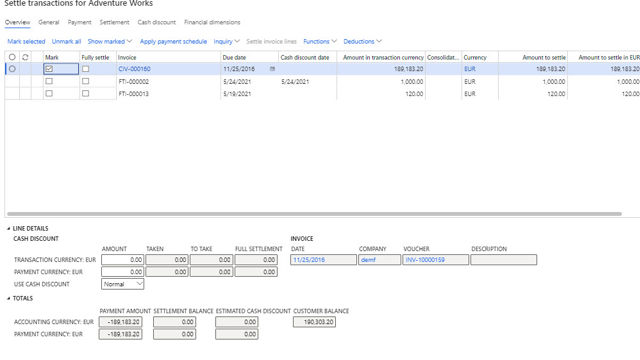This screenshot has height=360, width=640.
Task: Click the Cash discount date column header
Action: [x=307, y=58]
